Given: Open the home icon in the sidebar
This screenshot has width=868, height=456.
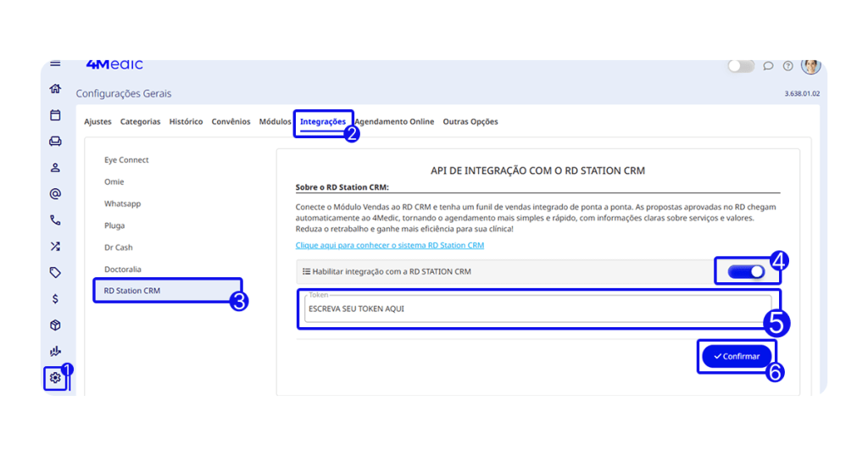Looking at the screenshot, I should coord(55,88).
